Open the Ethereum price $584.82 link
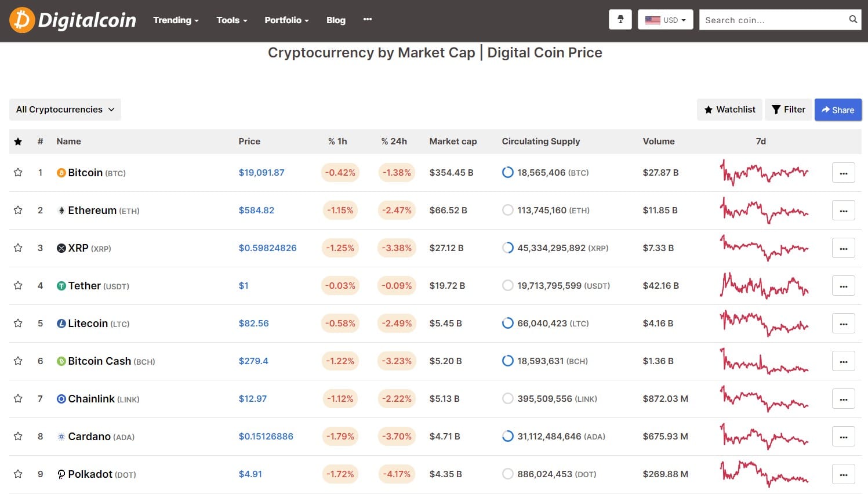Image resolution: width=868 pixels, height=494 pixels. click(256, 210)
